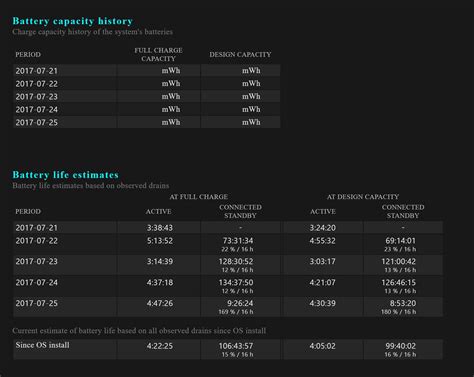The height and width of the screenshot is (377, 474).
Task: Click the Battery life estimates heading
Action: tap(66, 175)
